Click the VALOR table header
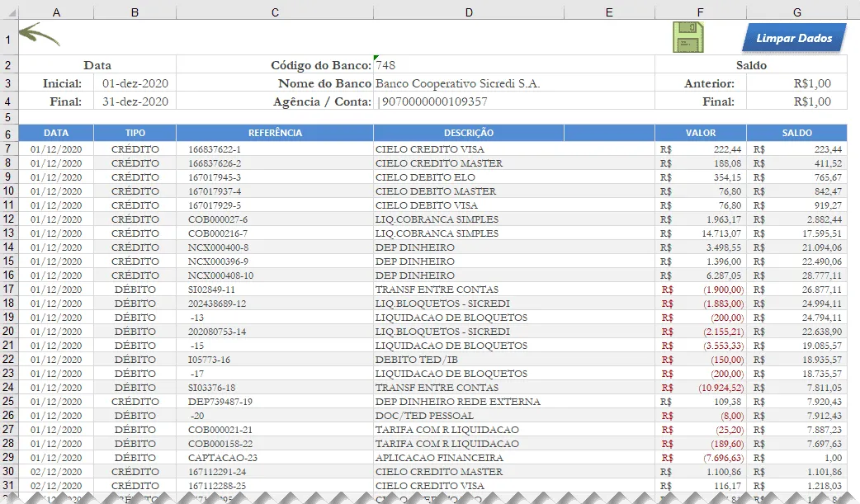 click(x=701, y=133)
